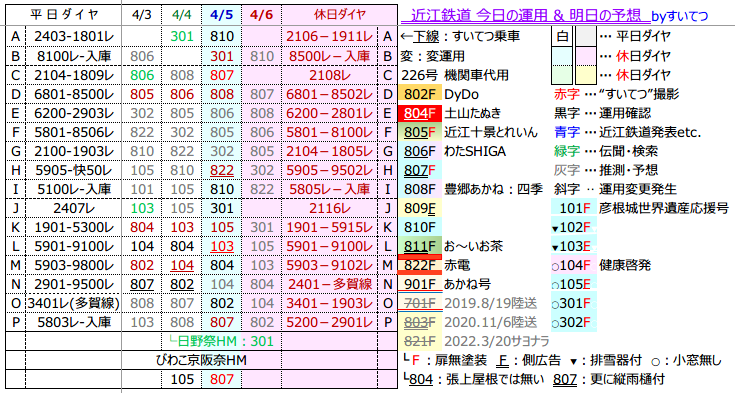Click the weekday cell 5803レ-入庫
The width and height of the screenshot is (735, 393).
pyautogui.click(x=74, y=323)
